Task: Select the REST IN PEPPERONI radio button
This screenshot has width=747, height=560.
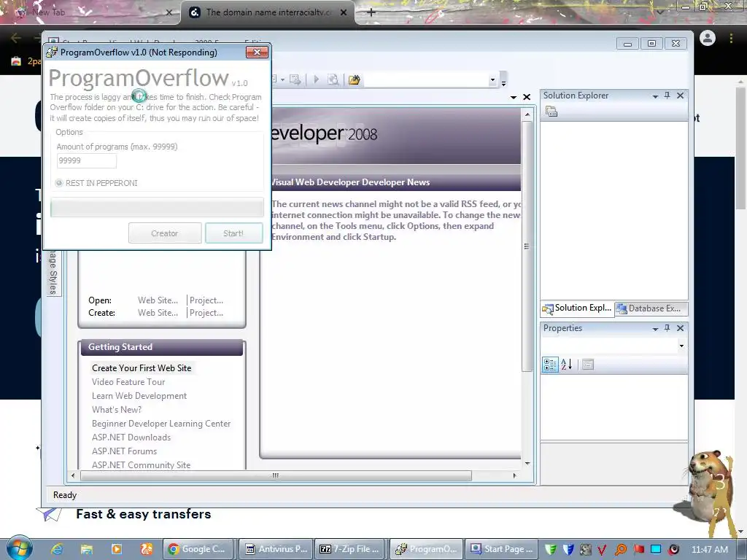Action: point(59,183)
